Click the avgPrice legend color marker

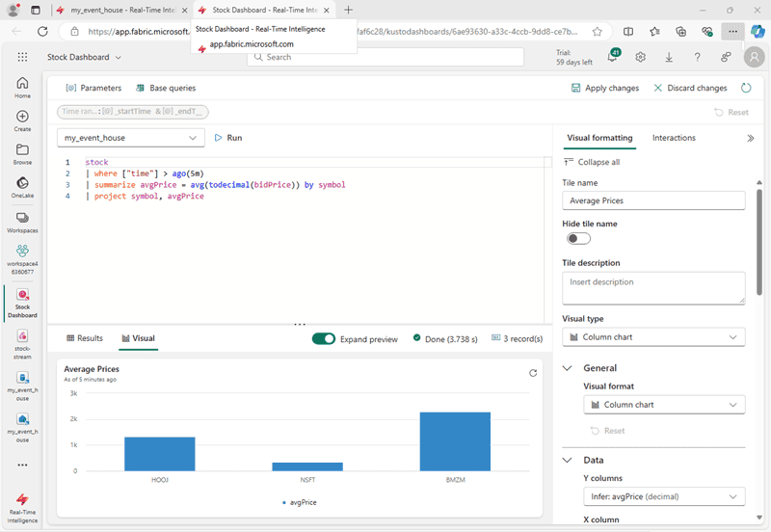284,502
